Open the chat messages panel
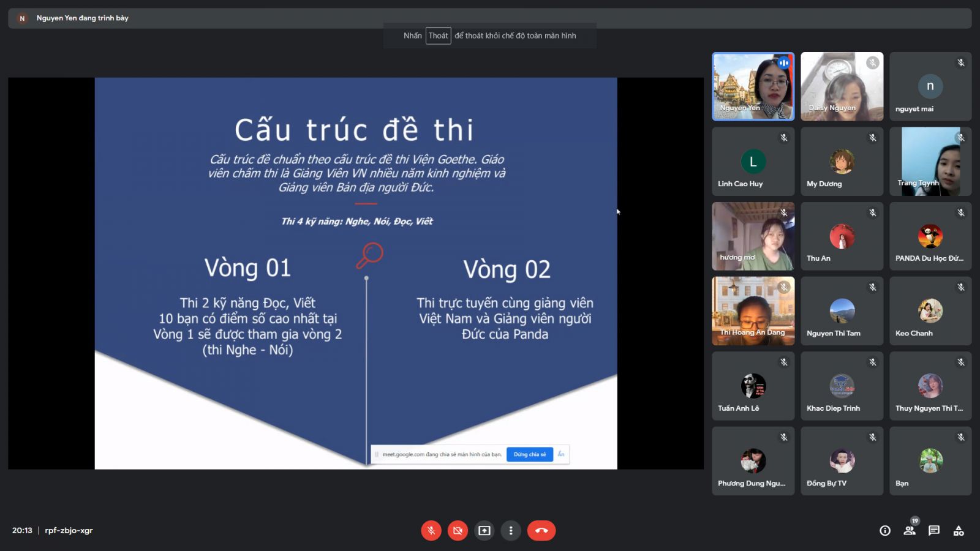This screenshot has height=551, width=980. [934, 531]
